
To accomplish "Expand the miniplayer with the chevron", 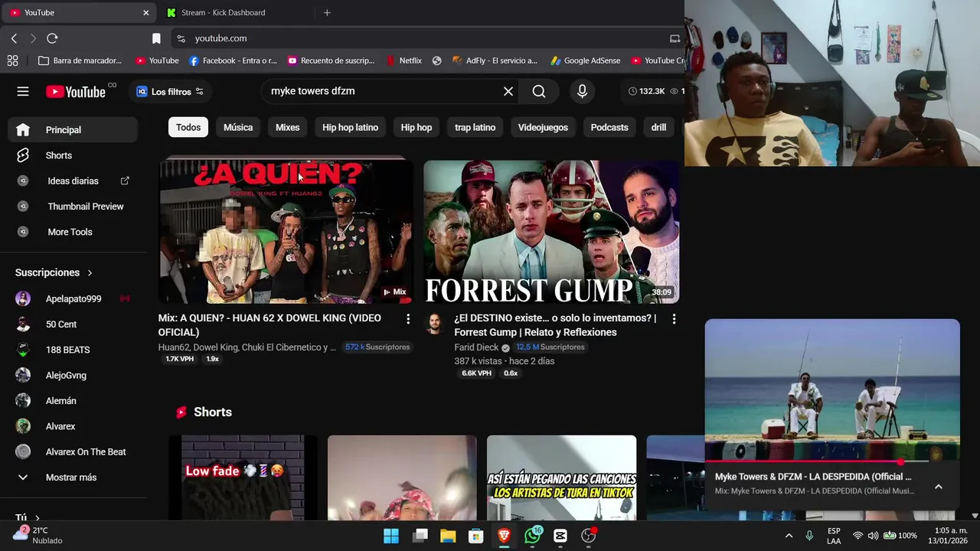I will 939,487.
